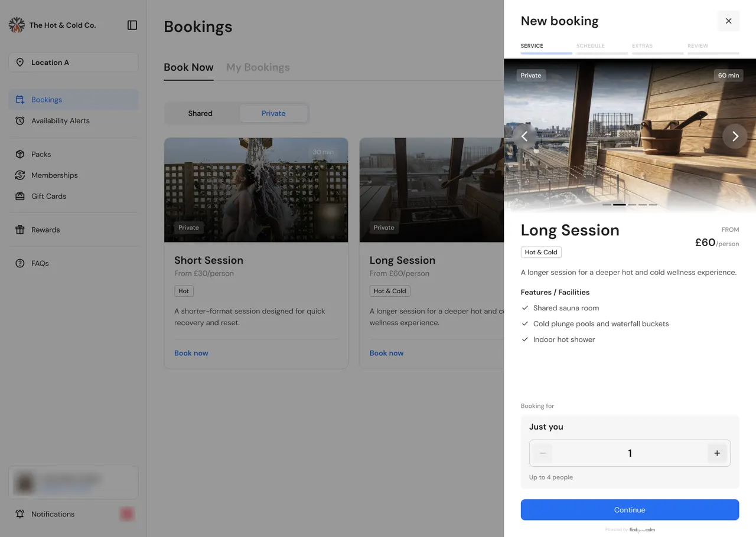
Task: Click the FAQs question mark icon
Action: [x=20, y=263]
